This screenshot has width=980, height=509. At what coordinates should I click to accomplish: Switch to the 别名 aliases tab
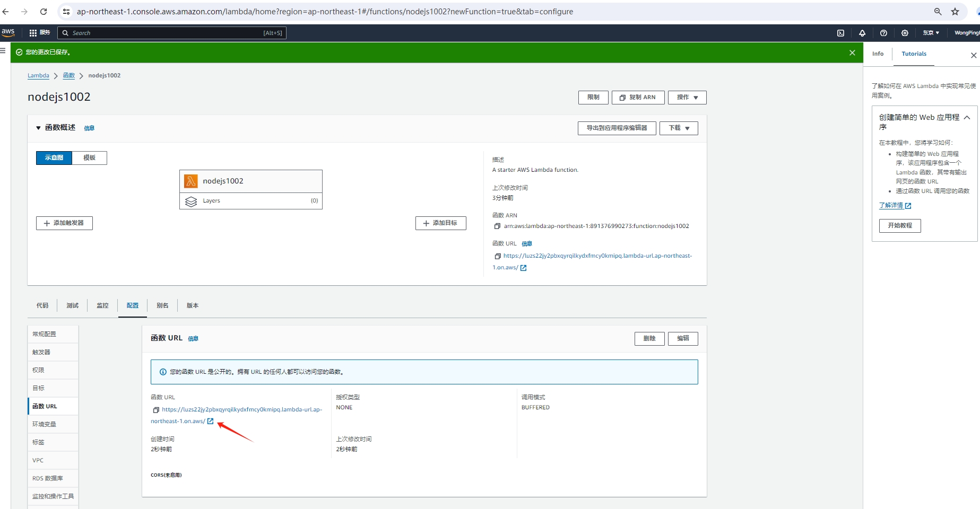point(162,306)
